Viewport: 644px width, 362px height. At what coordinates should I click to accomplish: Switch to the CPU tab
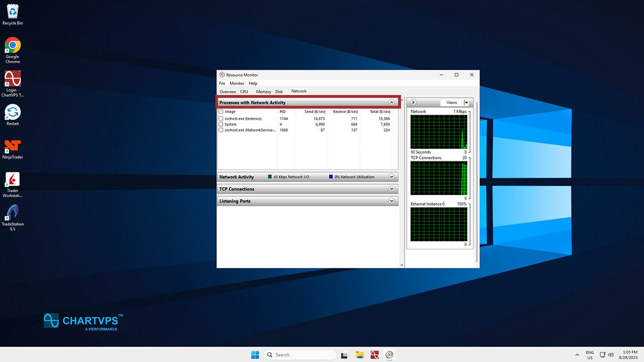[x=244, y=92]
